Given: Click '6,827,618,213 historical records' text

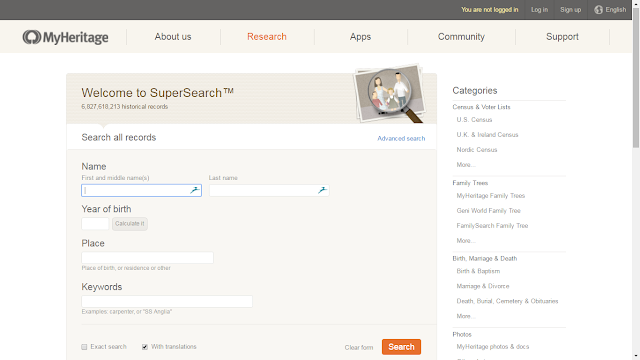Looking at the screenshot, I should point(124,107).
